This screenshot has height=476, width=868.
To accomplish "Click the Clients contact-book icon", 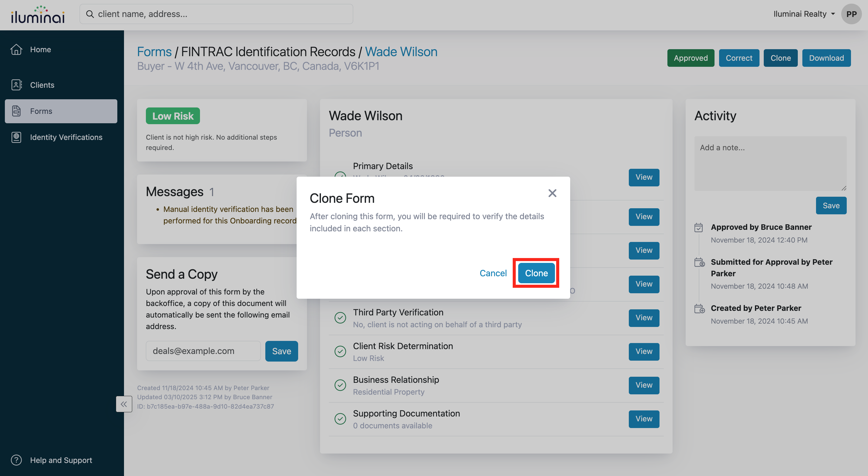I will [x=16, y=85].
